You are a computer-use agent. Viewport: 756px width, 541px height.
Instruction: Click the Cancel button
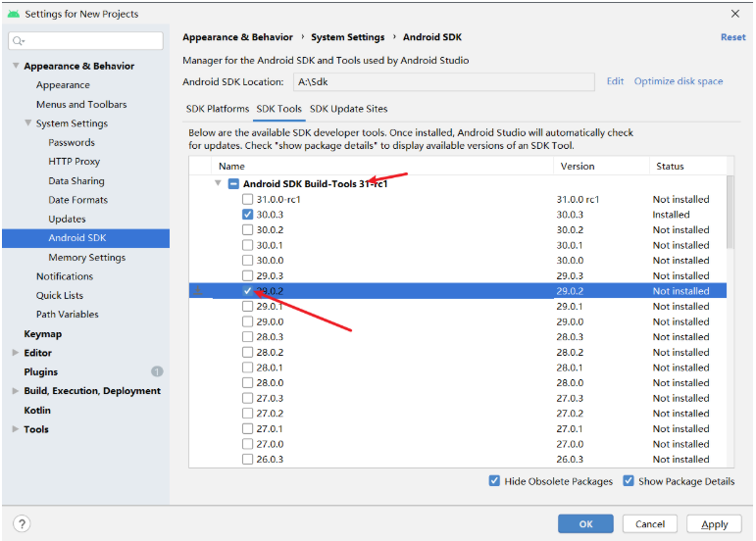[650, 523]
